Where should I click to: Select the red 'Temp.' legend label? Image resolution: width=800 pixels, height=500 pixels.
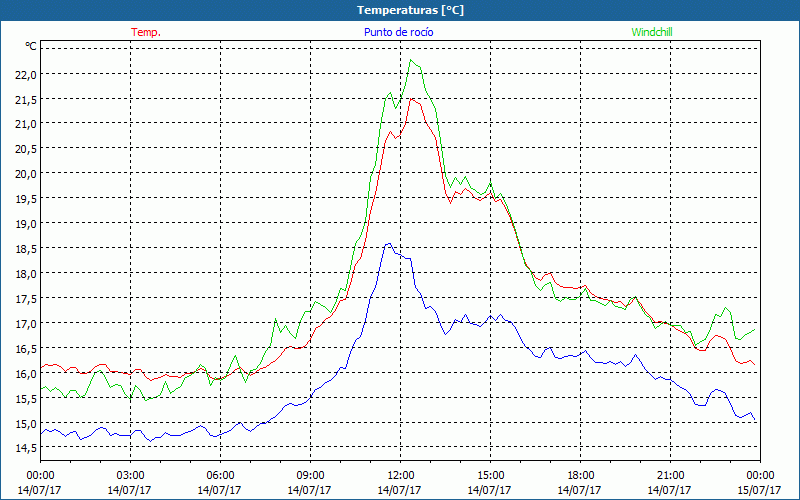(146, 32)
